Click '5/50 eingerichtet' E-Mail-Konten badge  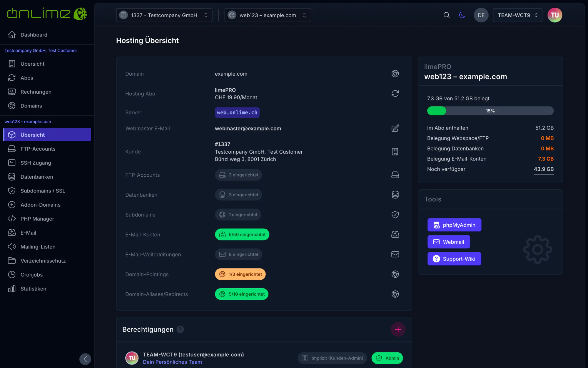[x=242, y=234]
